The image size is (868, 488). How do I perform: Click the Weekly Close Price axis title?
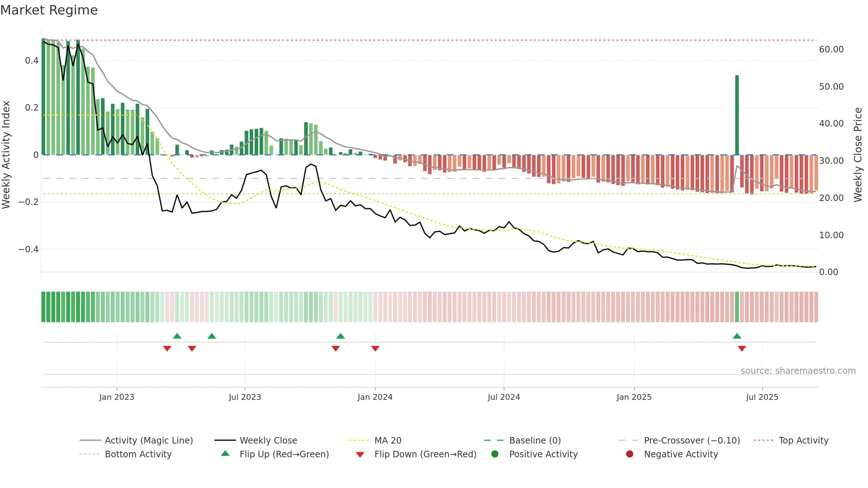[858, 155]
